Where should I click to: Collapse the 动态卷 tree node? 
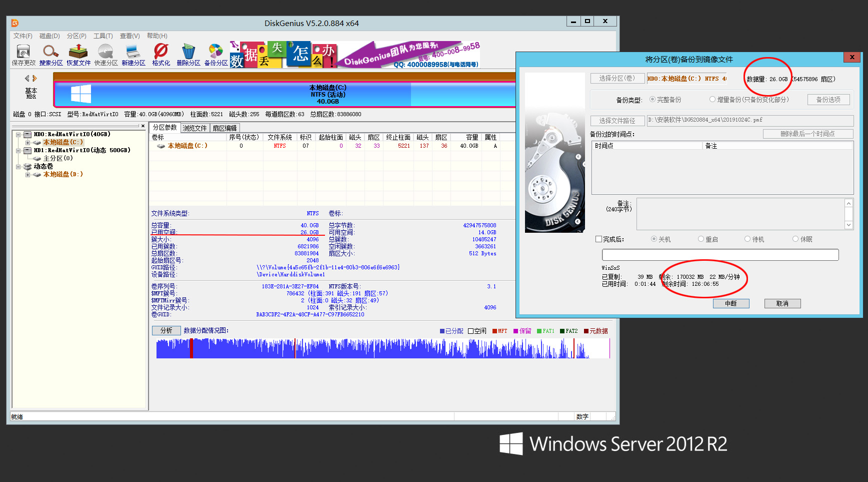18,167
